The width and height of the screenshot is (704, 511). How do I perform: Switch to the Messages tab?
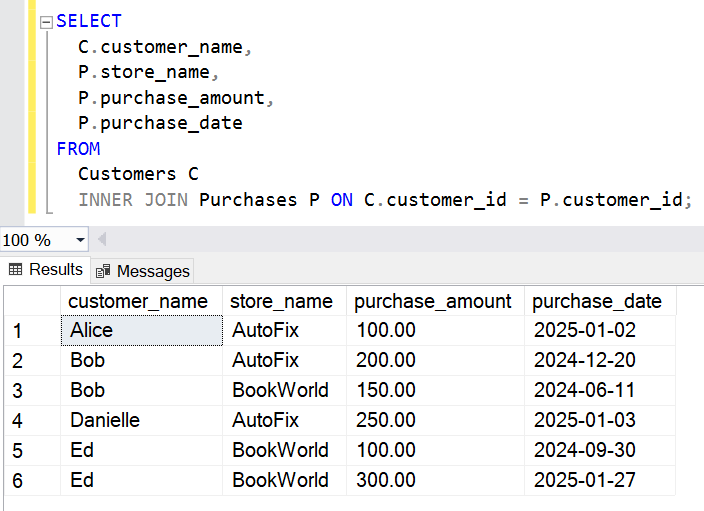pos(142,271)
